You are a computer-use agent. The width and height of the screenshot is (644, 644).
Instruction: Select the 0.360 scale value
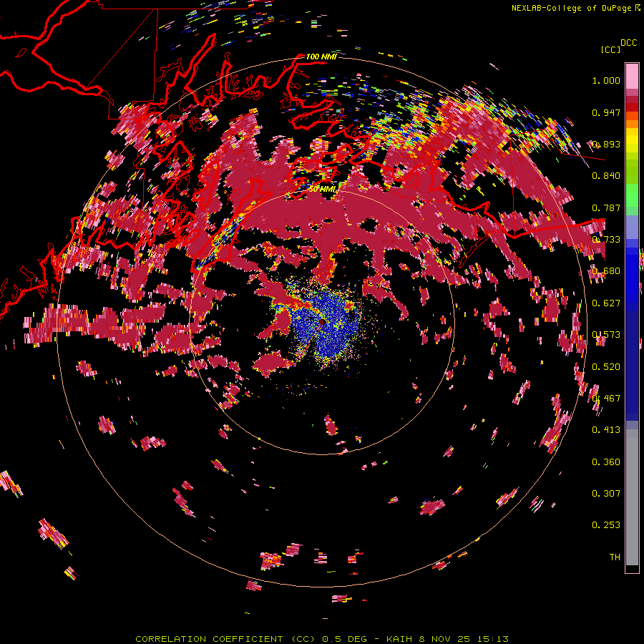tap(606, 462)
